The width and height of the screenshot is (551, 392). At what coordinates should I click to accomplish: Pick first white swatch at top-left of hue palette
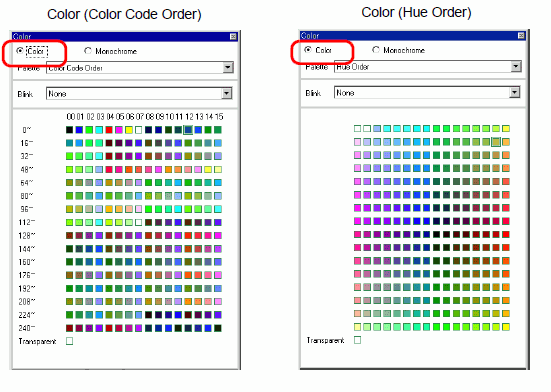coord(357,129)
